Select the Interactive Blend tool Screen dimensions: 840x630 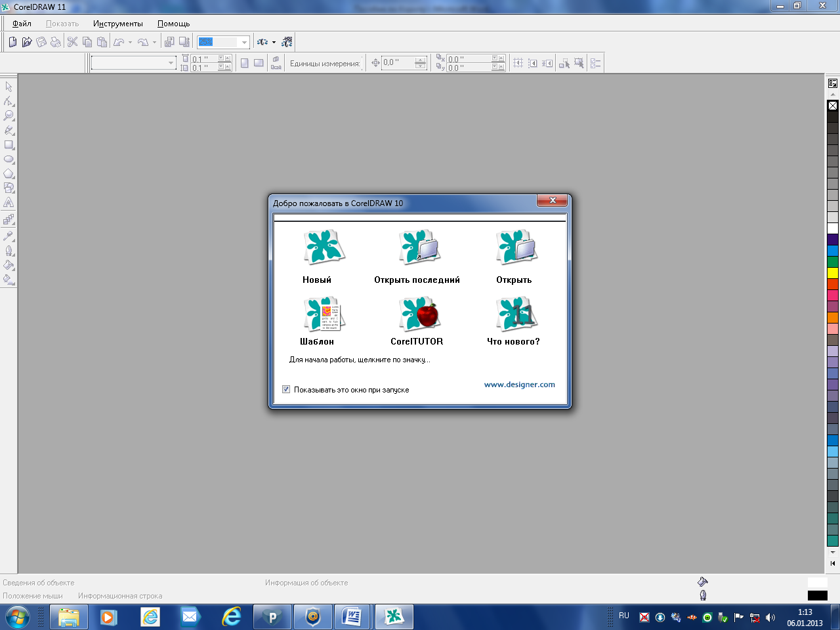[9, 220]
